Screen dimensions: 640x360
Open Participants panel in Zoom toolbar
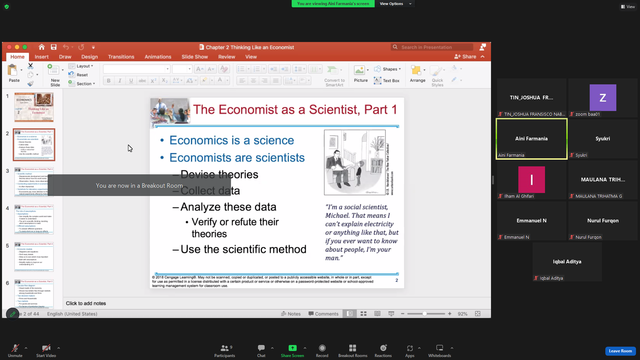[224, 351]
